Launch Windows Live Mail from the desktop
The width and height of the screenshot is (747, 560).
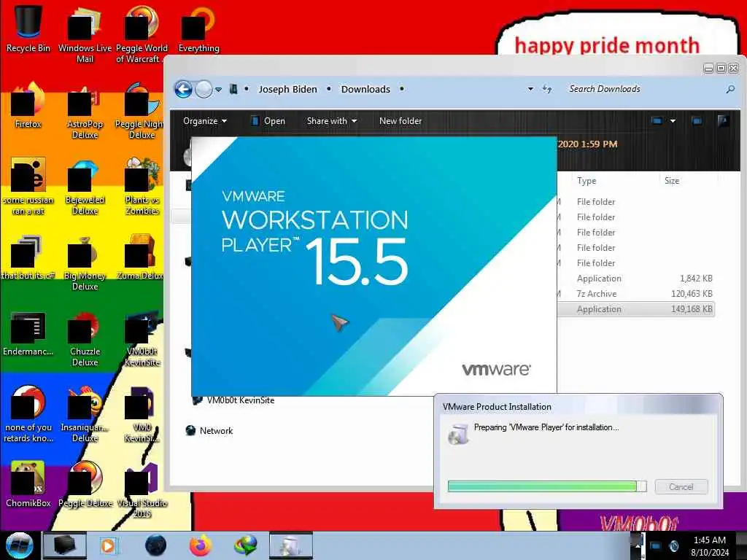point(85,34)
